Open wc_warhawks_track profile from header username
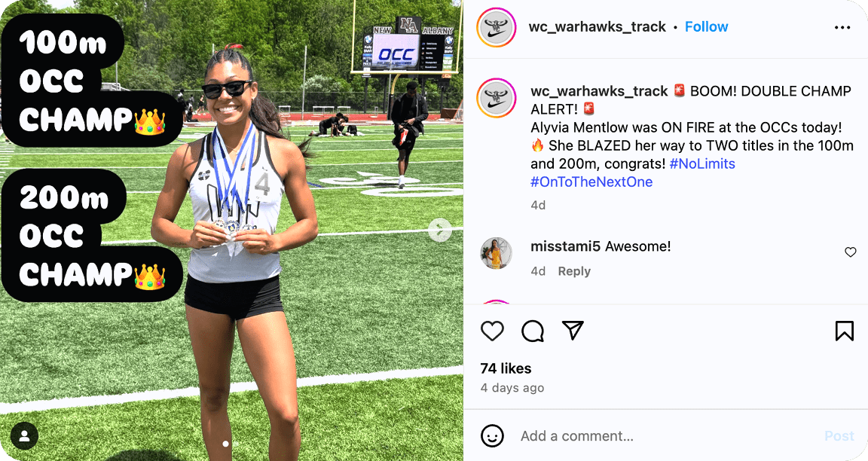This screenshot has height=461, width=868. coord(598,26)
